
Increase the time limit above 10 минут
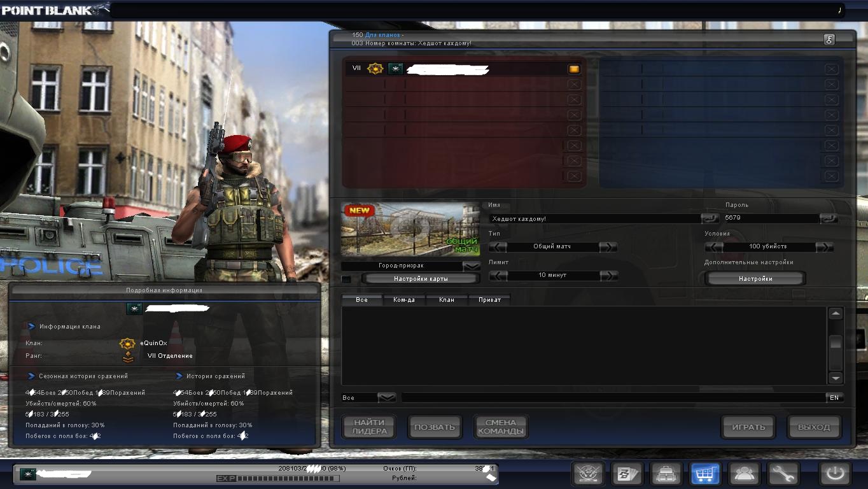click(x=608, y=276)
